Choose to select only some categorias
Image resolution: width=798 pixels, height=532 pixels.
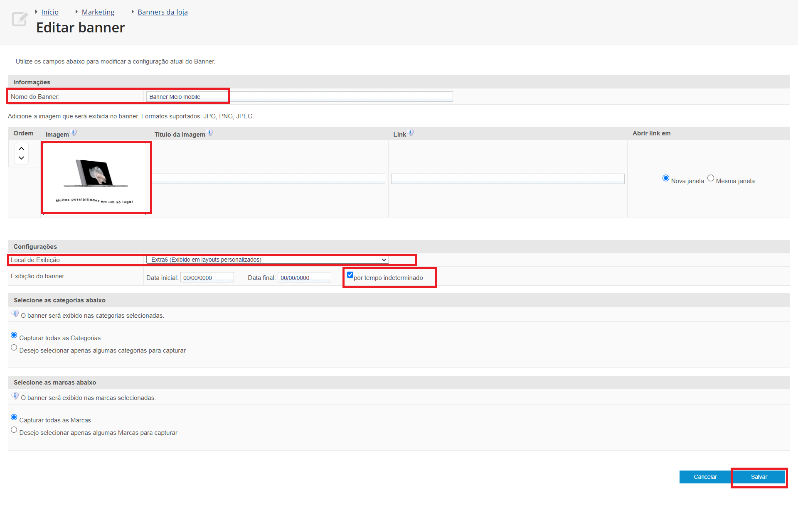(14, 348)
